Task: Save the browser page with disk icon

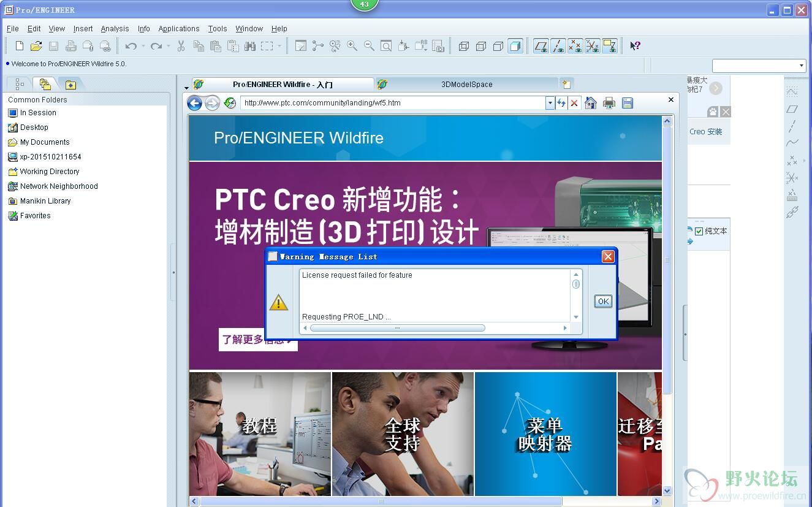Action: point(628,103)
